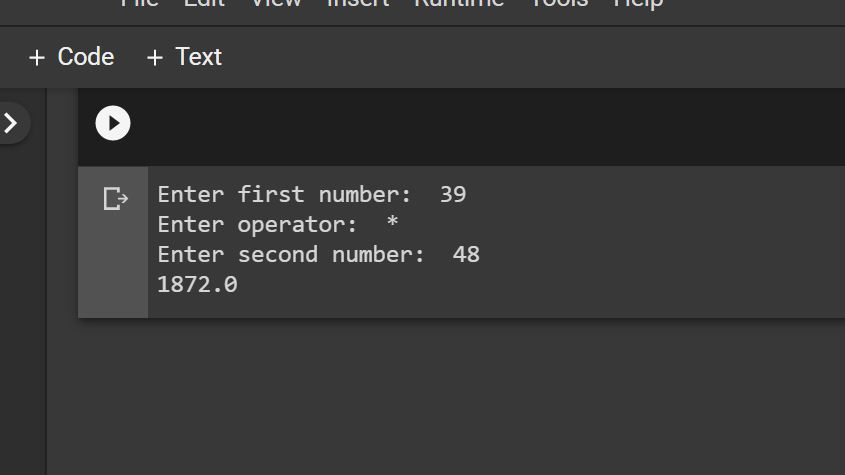Open the Tools menu
Image resolution: width=845 pixels, height=475 pixels.
tap(559, 3)
